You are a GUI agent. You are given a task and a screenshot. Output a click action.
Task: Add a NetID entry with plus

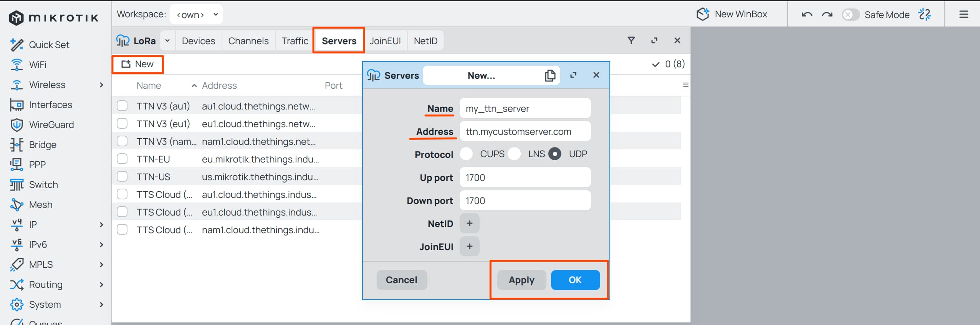pos(469,224)
